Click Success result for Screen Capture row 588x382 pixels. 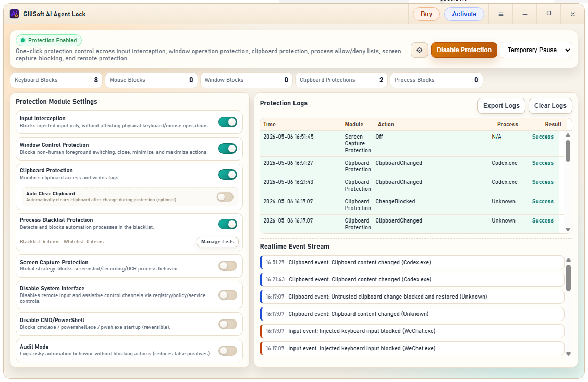coord(543,137)
